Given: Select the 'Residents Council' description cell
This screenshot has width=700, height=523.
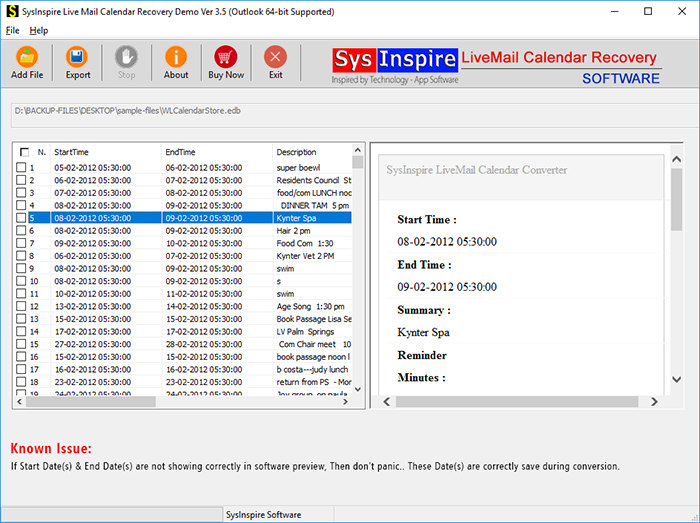Looking at the screenshot, I should click(312, 180).
